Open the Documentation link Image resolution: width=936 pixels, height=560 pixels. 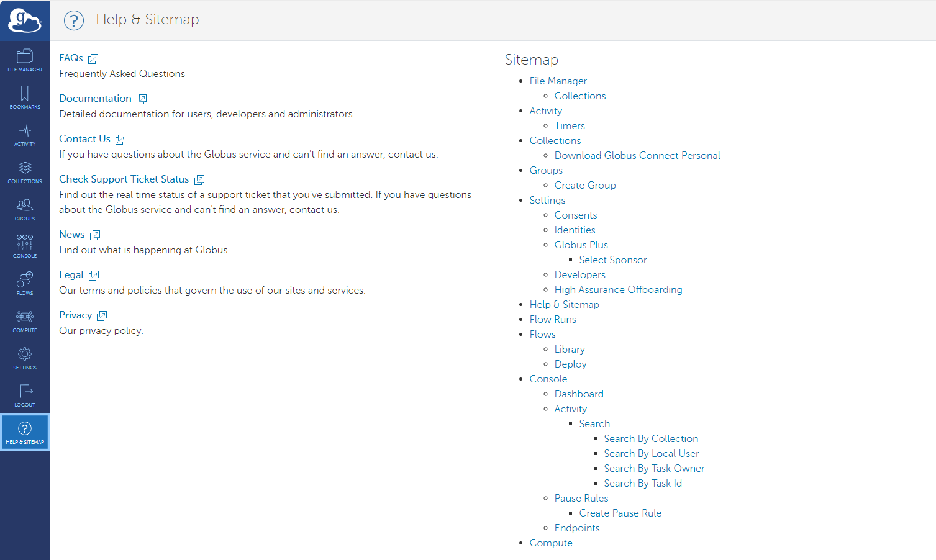[95, 98]
